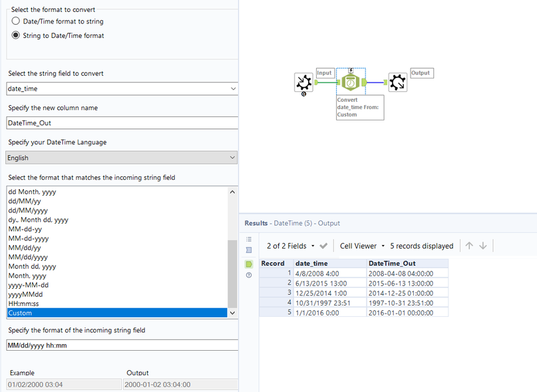
Task: Click the DateTime tool icon in workflow
Action: [x=350, y=83]
